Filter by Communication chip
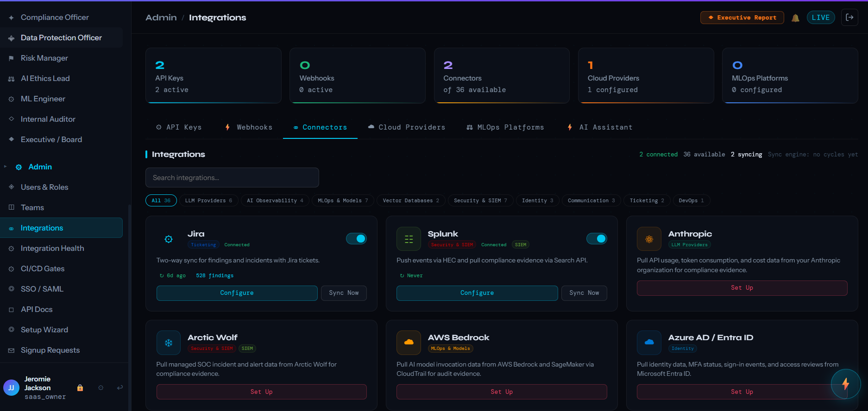Viewport: 868px width, 411px height. [x=591, y=200]
